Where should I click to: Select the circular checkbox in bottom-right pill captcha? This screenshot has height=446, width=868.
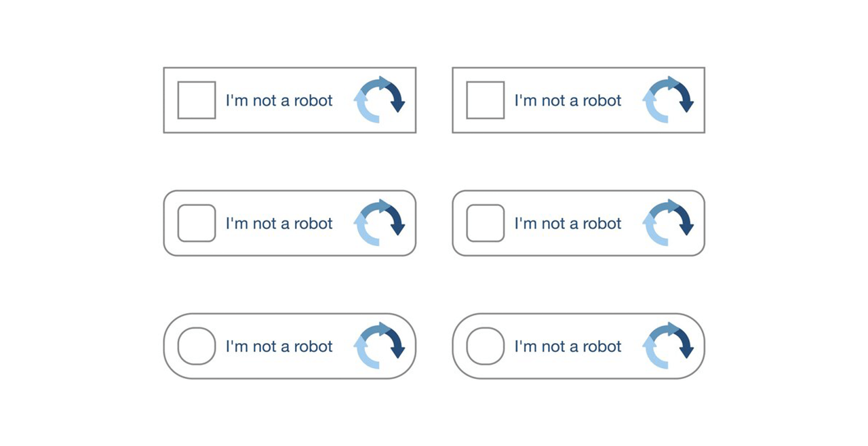coord(486,346)
